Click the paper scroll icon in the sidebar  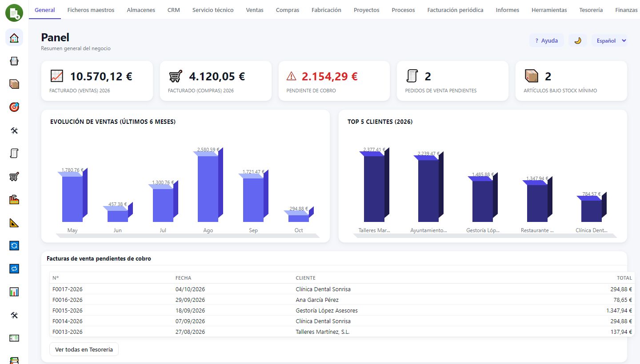(x=14, y=153)
